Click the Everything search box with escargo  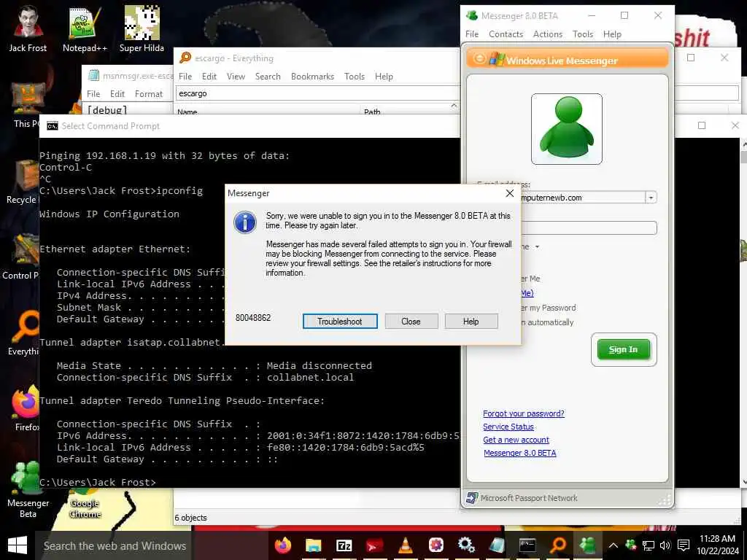pos(317,93)
